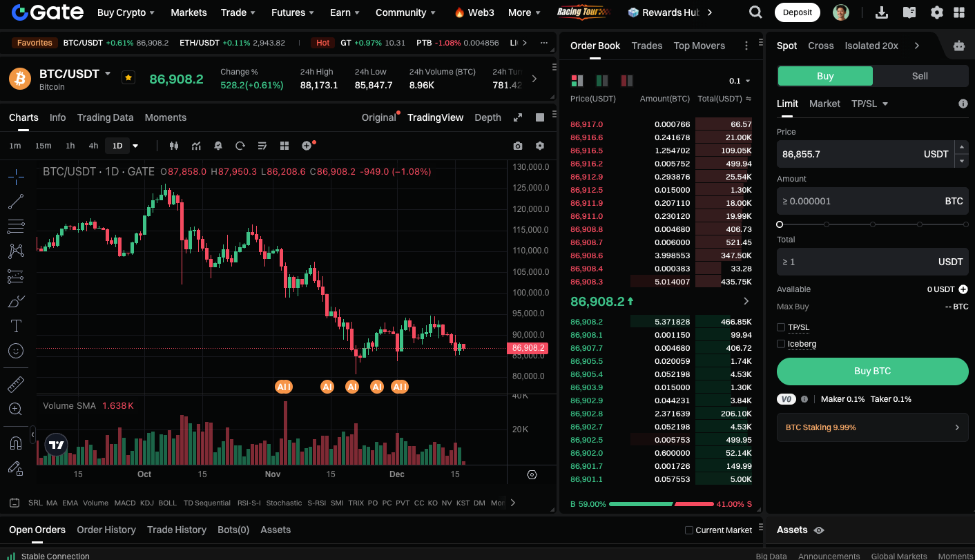Switch to the Sell side
The image size is (975, 560).
click(x=920, y=76)
